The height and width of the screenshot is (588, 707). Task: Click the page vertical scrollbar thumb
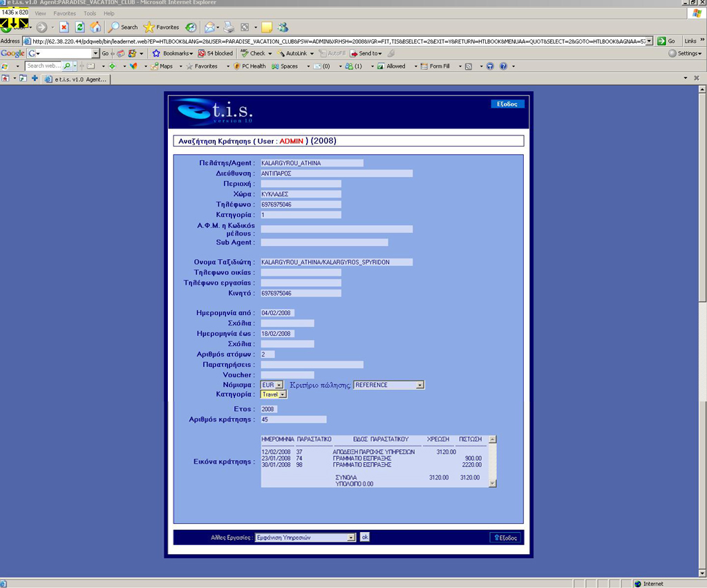tap(702, 198)
